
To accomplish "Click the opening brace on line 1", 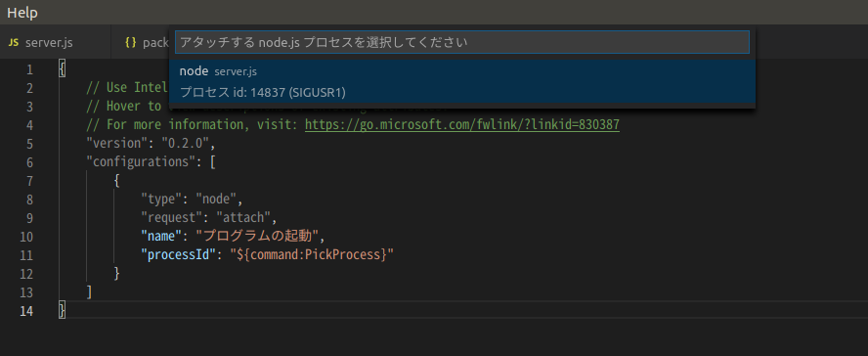I will pos(62,69).
